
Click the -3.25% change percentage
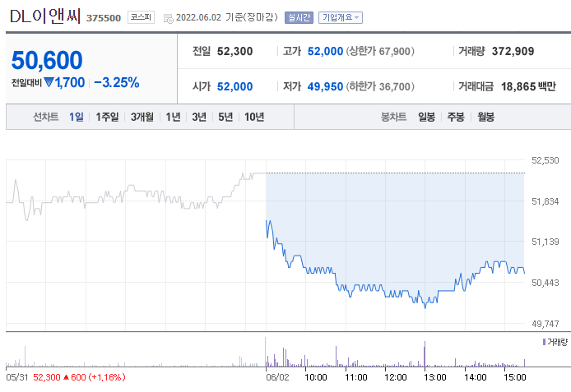117,83
